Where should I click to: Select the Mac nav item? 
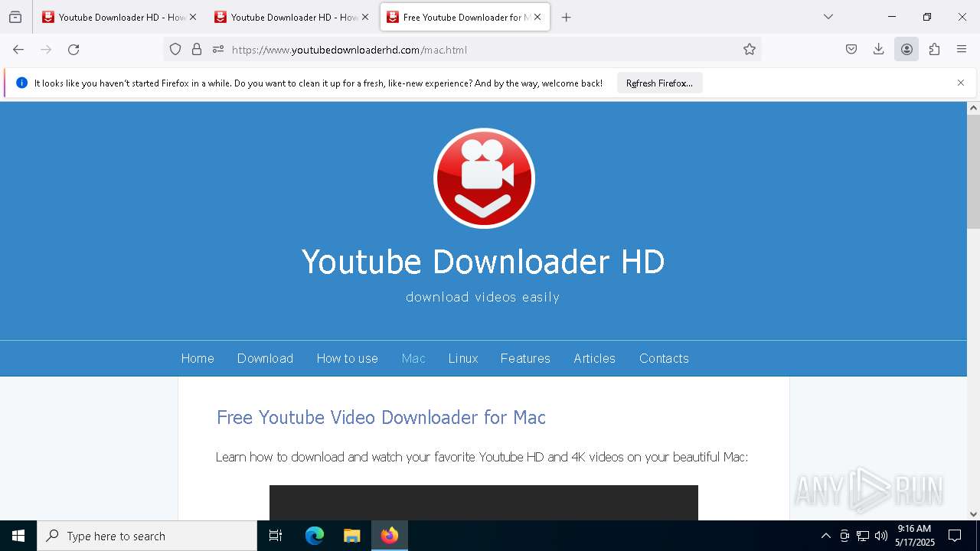pyautogui.click(x=413, y=358)
